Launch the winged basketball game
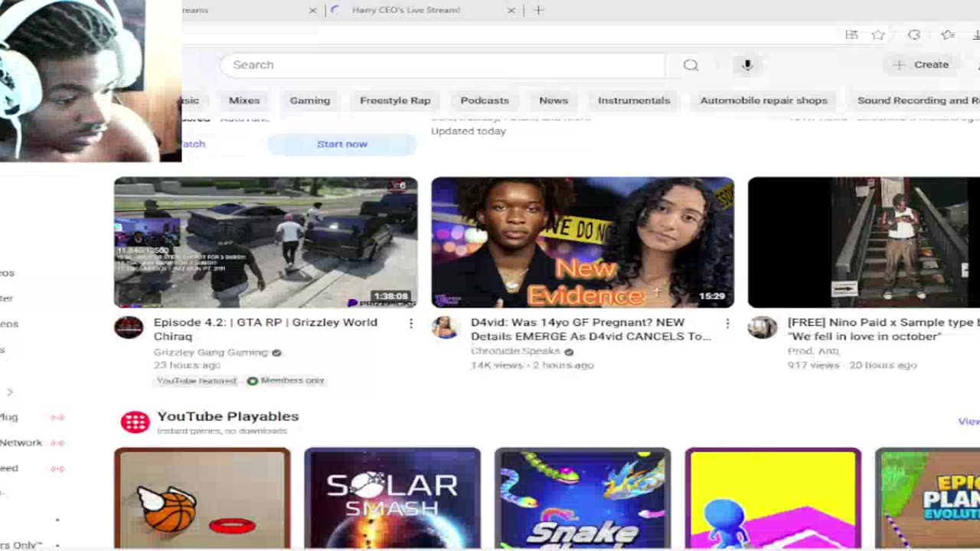Image resolution: width=980 pixels, height=551 pixels. point(202,499)
